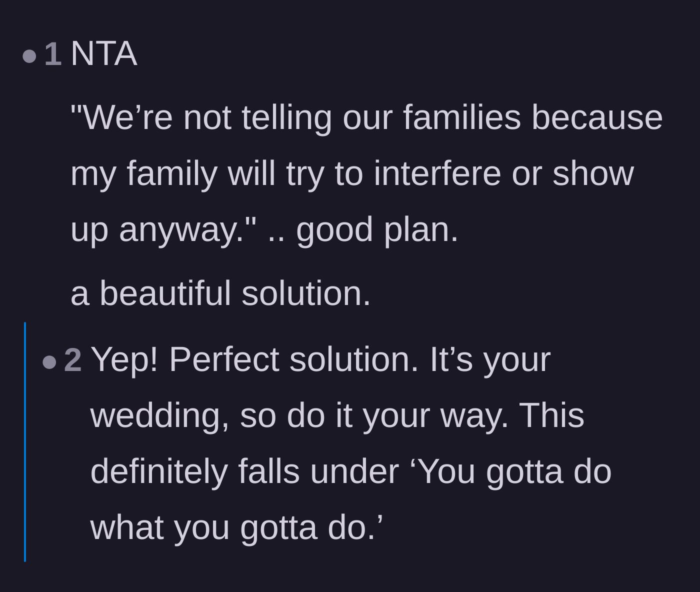Collapse the thread using the blue vertical line
The width and height of the screenshot is (700, 592).
point(25,442)
